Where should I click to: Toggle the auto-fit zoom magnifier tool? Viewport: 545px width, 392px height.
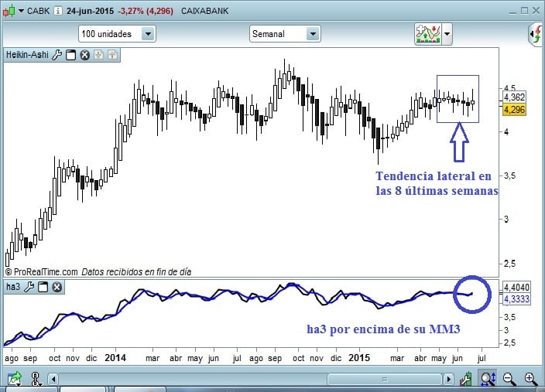[488, 378]
